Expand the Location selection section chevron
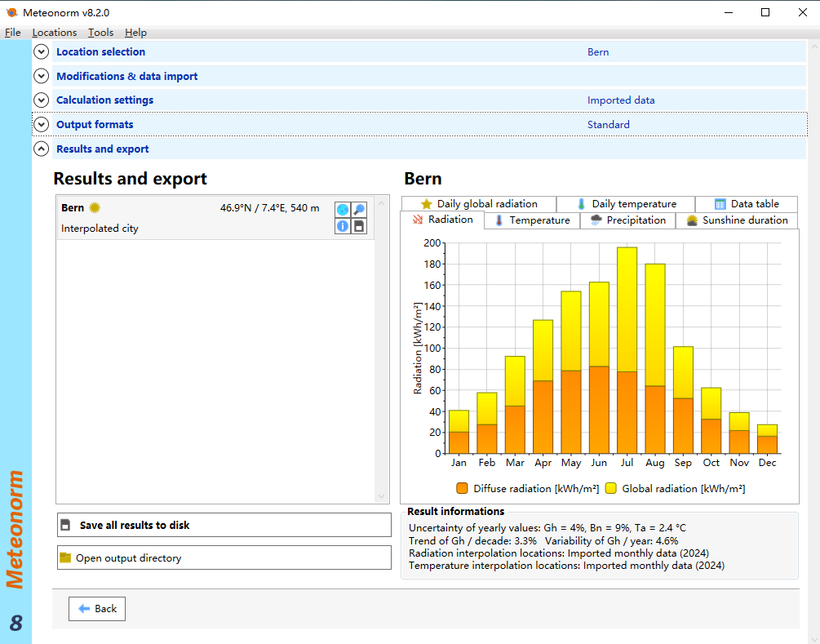This screenshot has height=644, width=820. (42, 51)
